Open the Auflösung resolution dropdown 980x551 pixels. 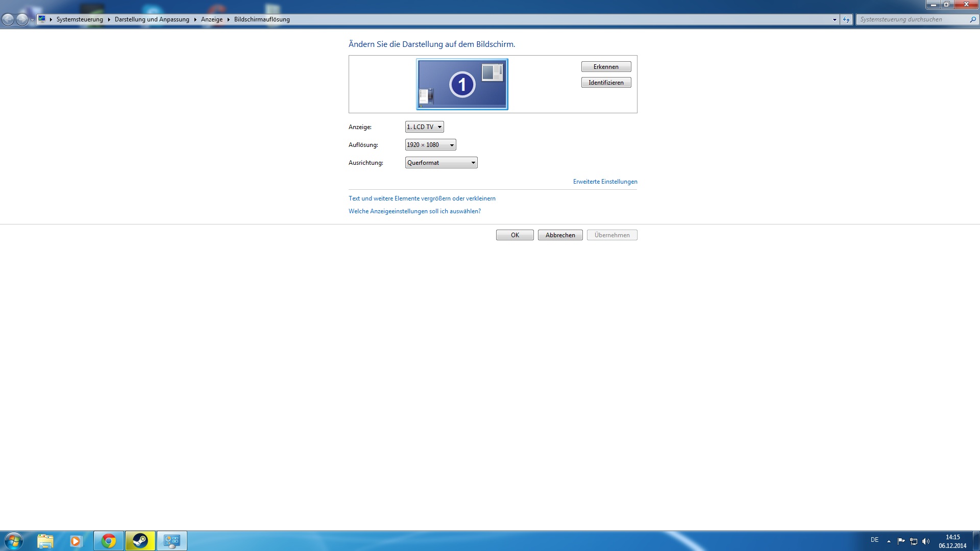point(430,145)
